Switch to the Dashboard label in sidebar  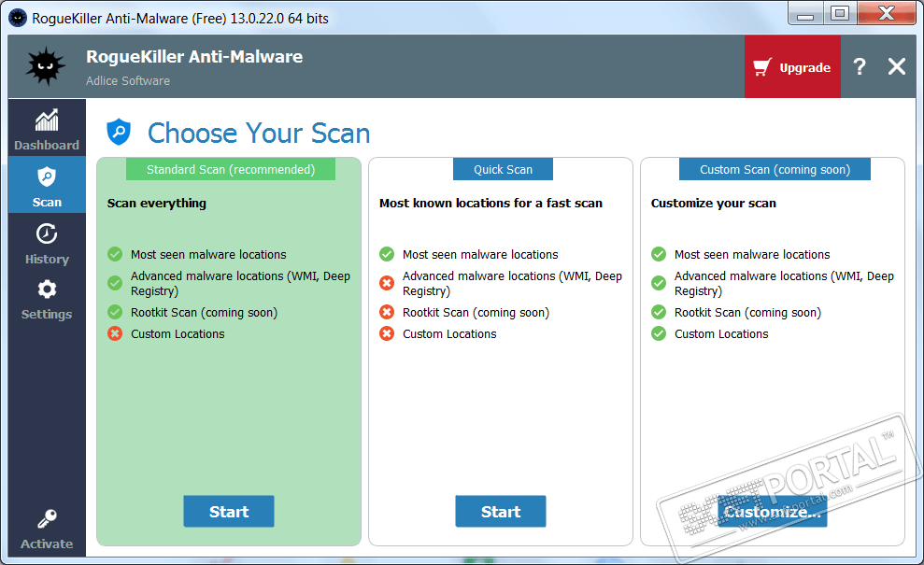[47, 145]
